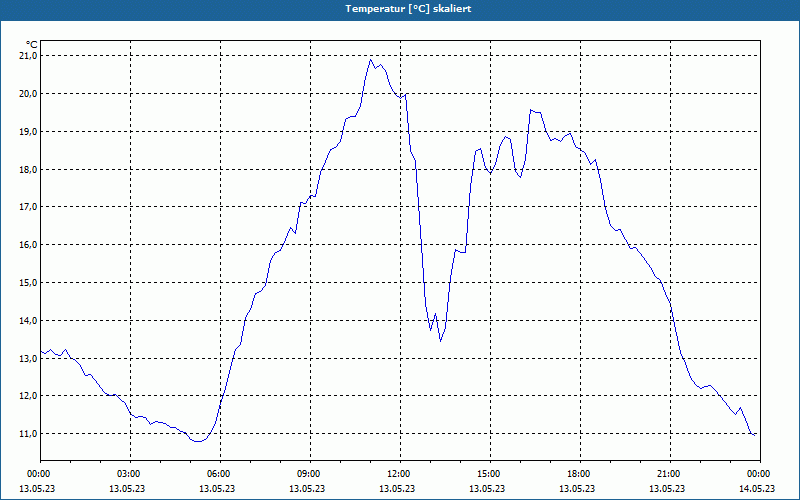Select the 14,0 temperature axis label
Viewport: 800px width, 500px height.
click(29, 320)
